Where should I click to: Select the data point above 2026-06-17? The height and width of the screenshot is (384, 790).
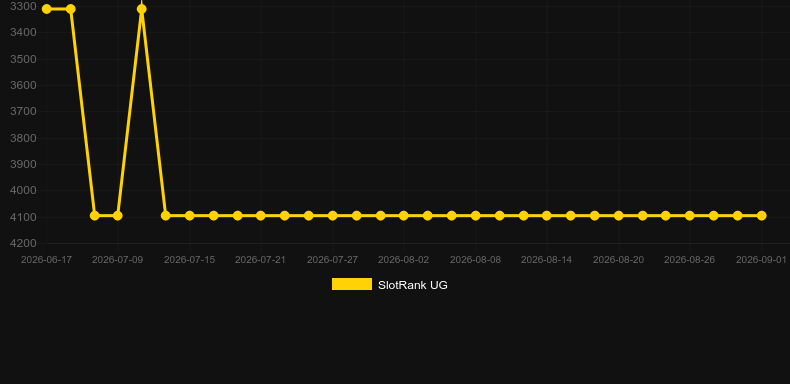47,9
